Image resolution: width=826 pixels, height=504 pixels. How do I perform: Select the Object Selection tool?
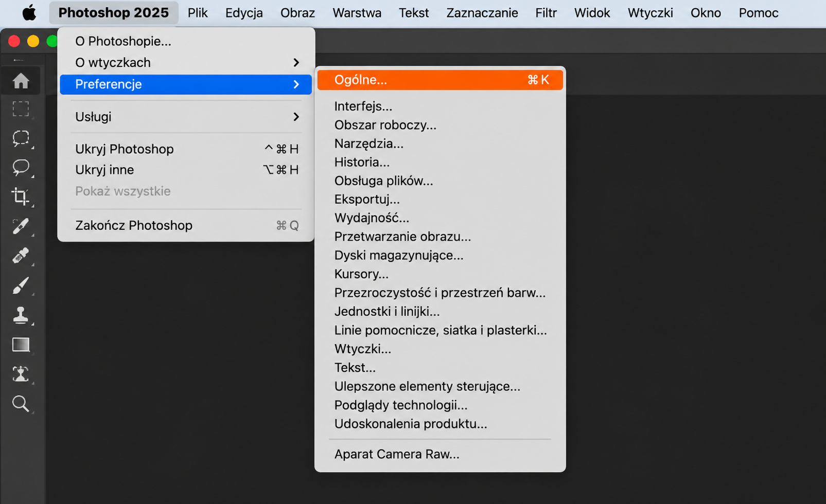pyautogui.click(x=21, y=138)
